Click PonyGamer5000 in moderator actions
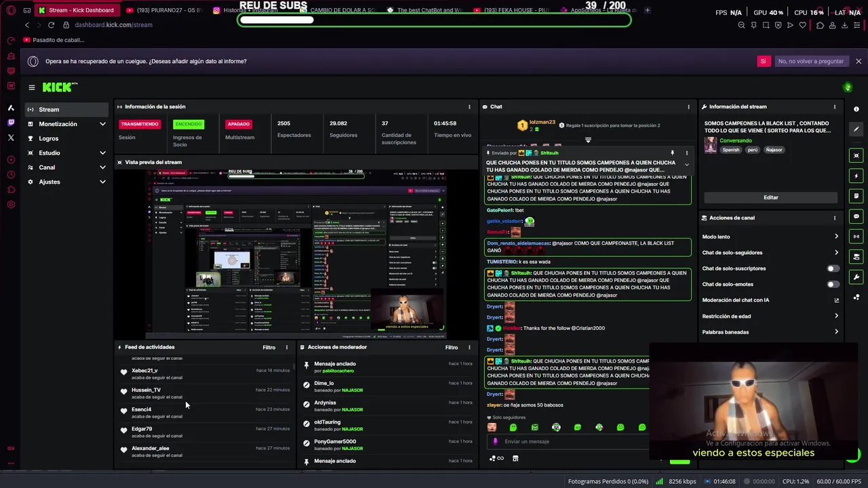868x488 pixels. click(335, 441)
